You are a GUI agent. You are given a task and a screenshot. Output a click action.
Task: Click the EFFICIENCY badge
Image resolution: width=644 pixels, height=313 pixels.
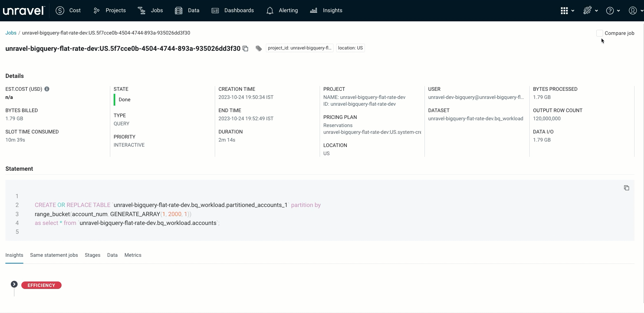pyautogui.click(x=41, y=285)
